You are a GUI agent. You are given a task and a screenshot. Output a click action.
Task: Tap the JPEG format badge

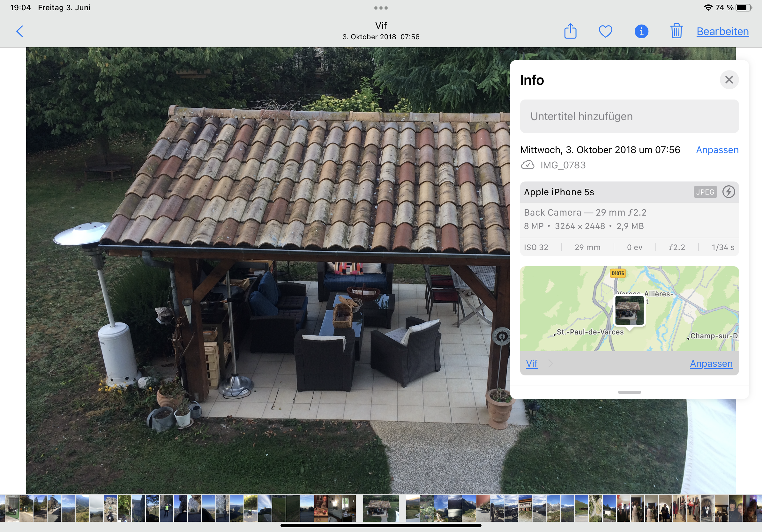pos(705,192)
